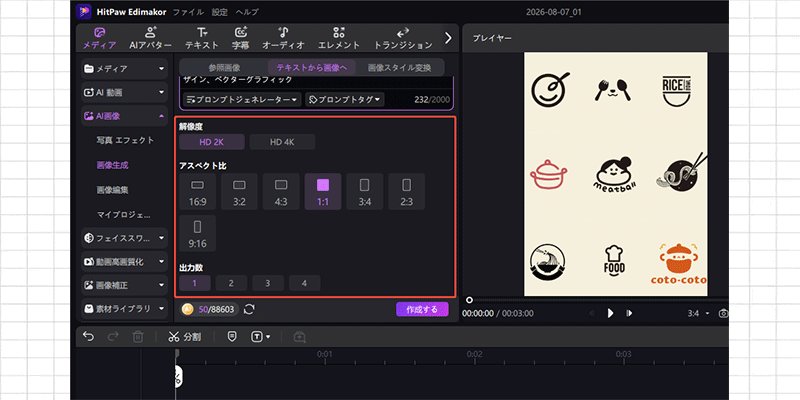Click the generated logo image in player
The width and height of the screenshot is (800, 400).
click(615, 174)
